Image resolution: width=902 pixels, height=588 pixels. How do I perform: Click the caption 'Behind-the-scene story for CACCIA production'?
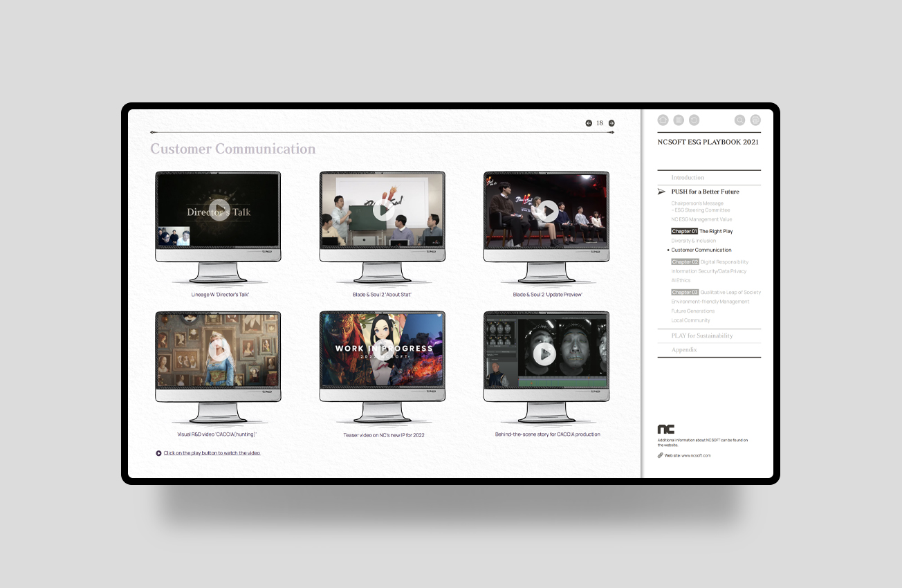click(548, 434)
